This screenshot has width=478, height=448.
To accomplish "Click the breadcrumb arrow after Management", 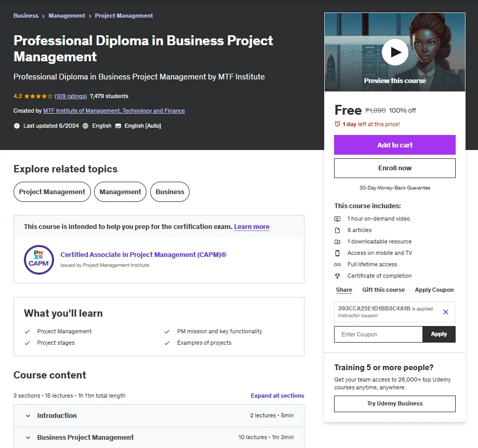I will [x=90, y=16].
